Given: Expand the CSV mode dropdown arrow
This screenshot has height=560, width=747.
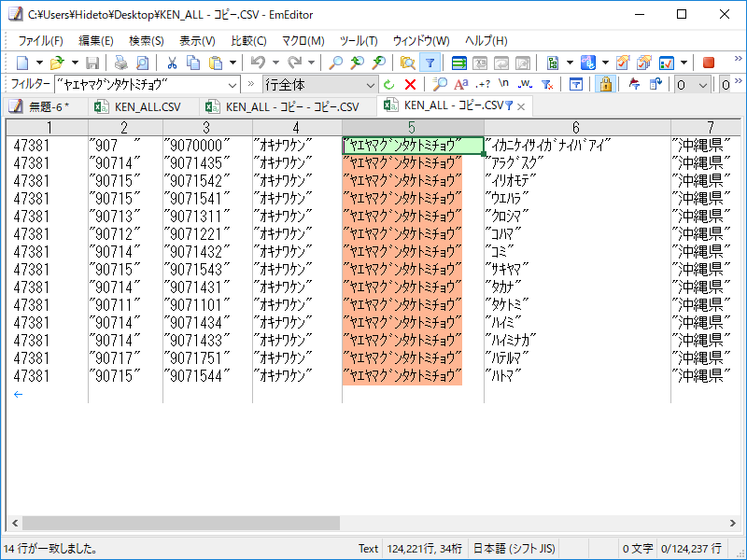Looking at the screenshot, I should (x=570, y=63).
